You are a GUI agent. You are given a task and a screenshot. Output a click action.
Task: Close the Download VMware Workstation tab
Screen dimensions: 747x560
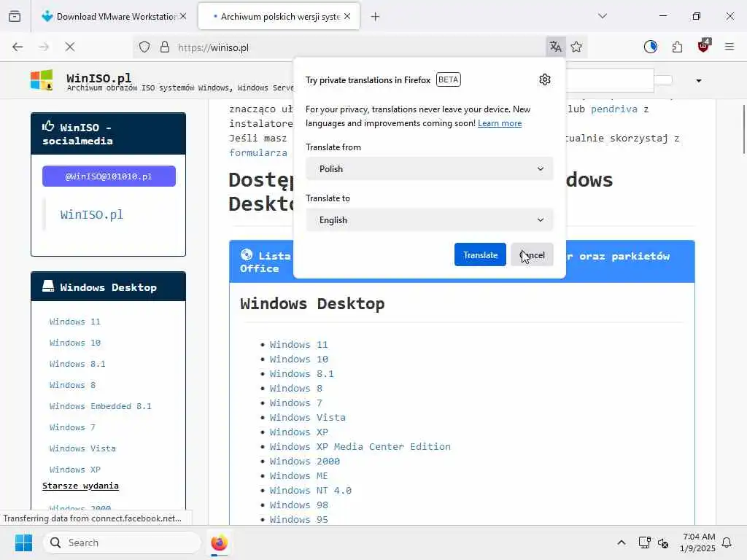[183, 16]
